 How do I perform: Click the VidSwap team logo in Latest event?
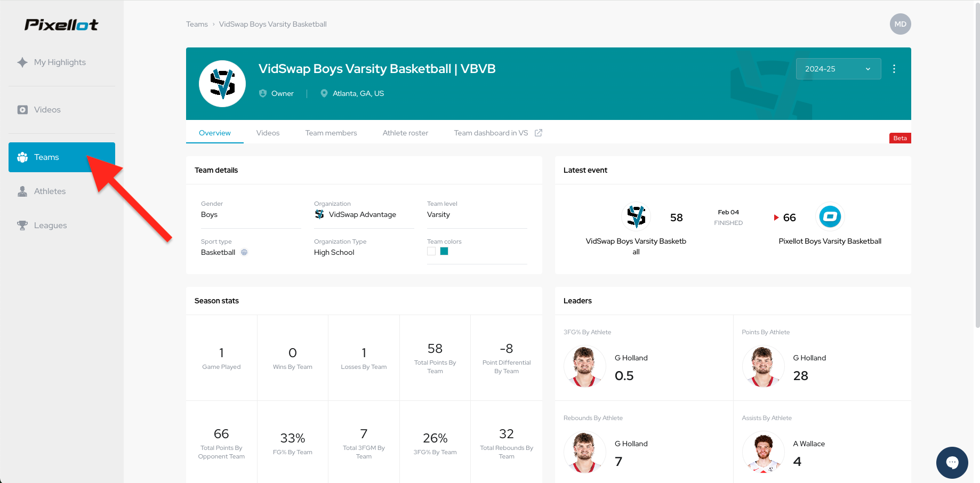636,216
